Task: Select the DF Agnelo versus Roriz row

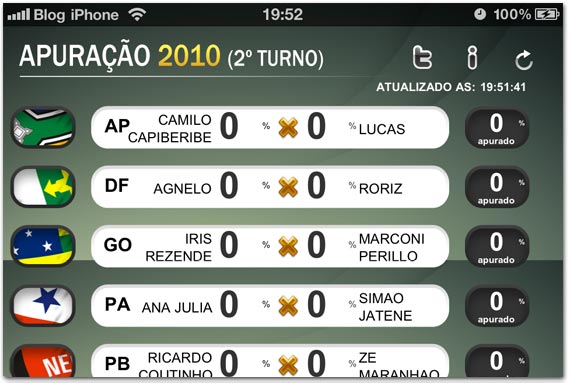Action: click(270, 187)
